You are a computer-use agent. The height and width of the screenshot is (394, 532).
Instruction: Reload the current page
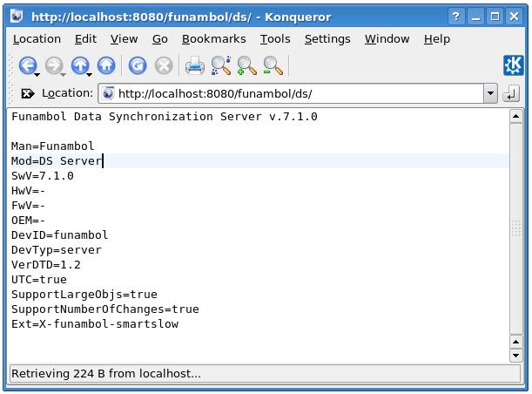(x=137, y=65)
